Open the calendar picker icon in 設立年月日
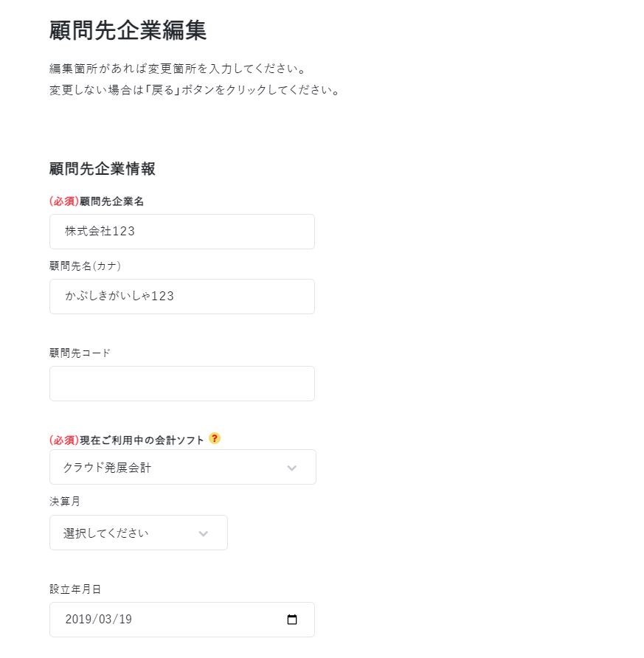 292,619
